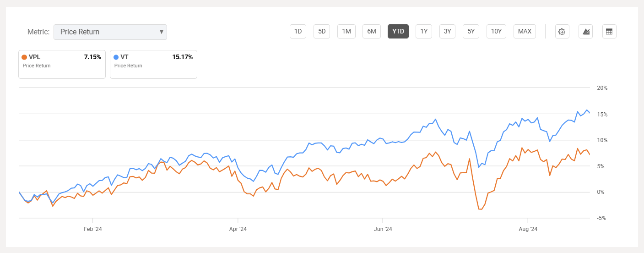Viewport: 644px width, 253px height.
Task: Select the 5D time range
Action: [x=322, y=32]
